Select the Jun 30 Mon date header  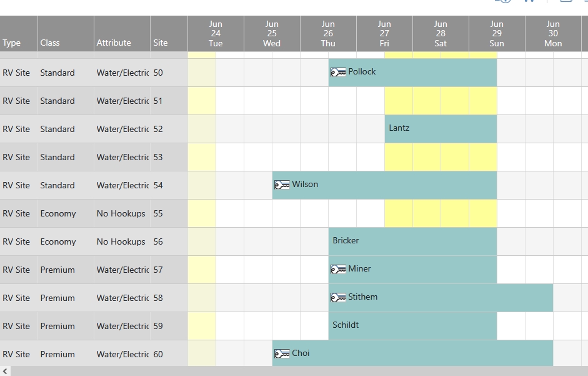tap(553, 33)
